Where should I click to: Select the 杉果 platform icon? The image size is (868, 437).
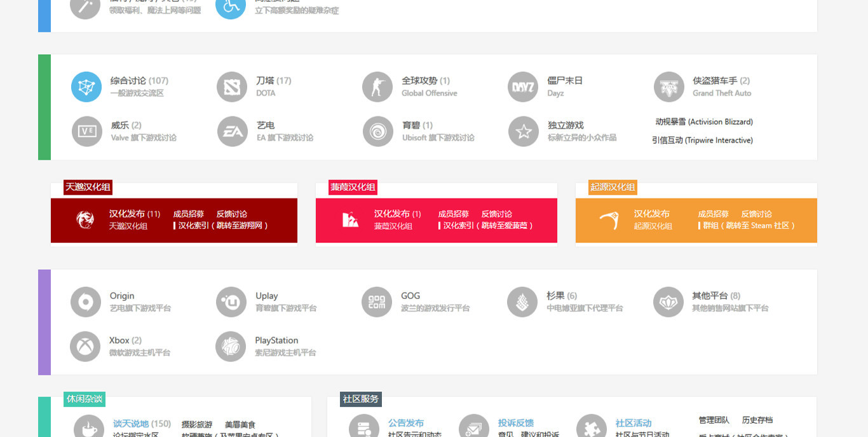coord(522,302)
